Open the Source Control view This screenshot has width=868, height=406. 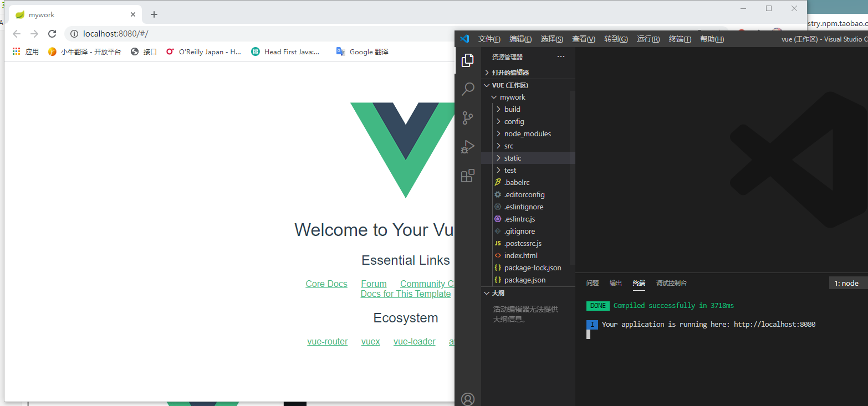468,118
